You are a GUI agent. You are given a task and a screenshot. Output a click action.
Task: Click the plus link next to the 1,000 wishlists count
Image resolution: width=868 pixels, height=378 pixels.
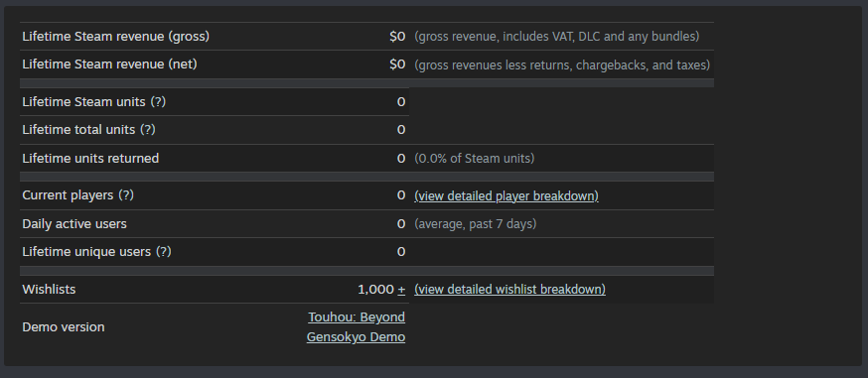click(x=401, y=290)
